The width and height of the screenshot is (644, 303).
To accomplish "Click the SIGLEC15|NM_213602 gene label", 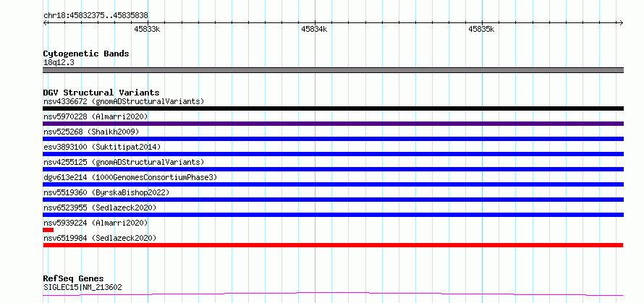I will coord(82,287).
